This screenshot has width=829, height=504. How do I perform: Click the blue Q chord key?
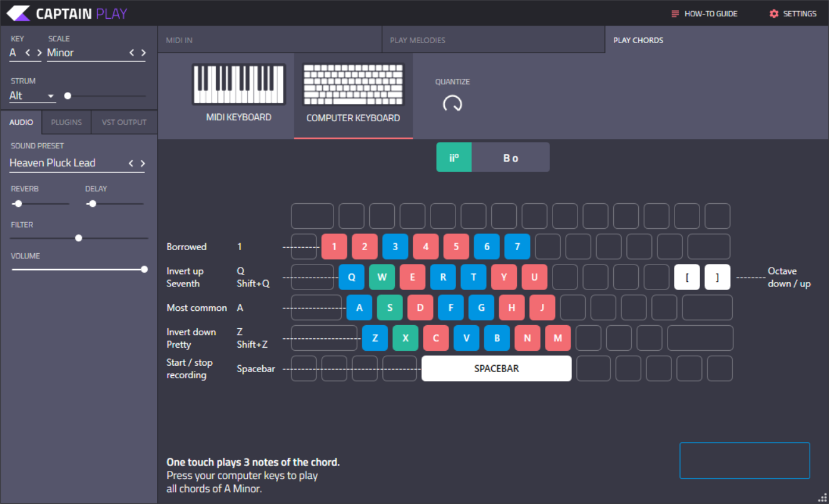pos(352,277)
